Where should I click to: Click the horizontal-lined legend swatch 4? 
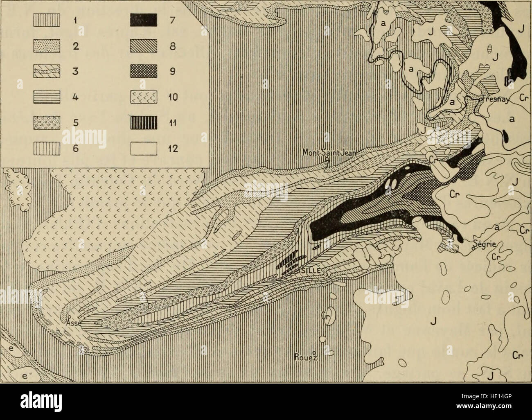(47, 97)
